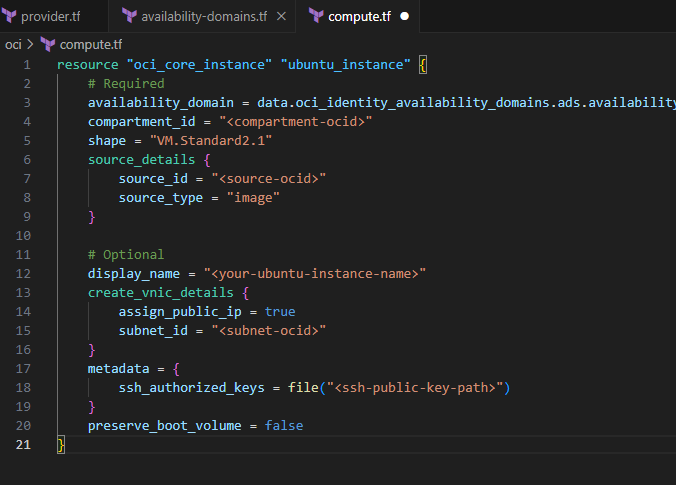
Task: Click line number 6 in gutter
Action: pos(27,160)
